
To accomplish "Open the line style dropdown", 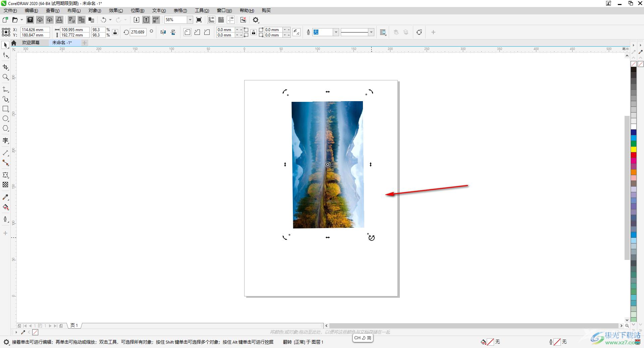I will point(371,32).
